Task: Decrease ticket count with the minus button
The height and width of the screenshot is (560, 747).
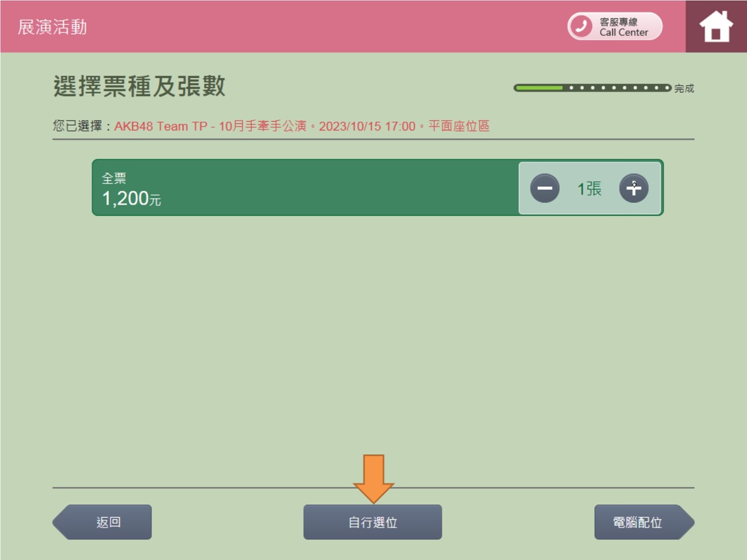Action: click(x=545, y=188)
